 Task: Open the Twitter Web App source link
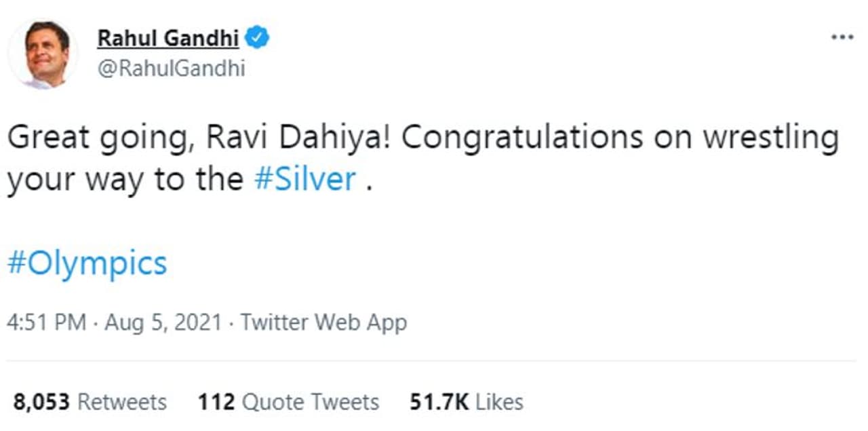tap(323, 322)
